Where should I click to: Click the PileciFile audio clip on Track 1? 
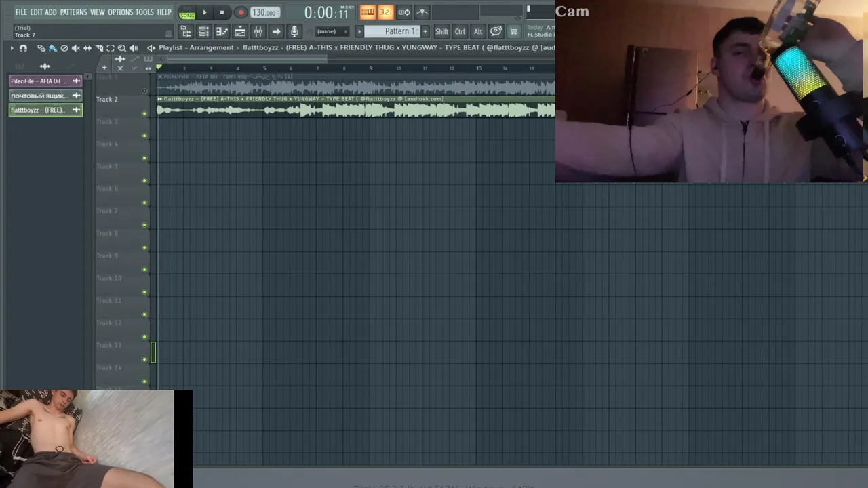click(356, 84)
